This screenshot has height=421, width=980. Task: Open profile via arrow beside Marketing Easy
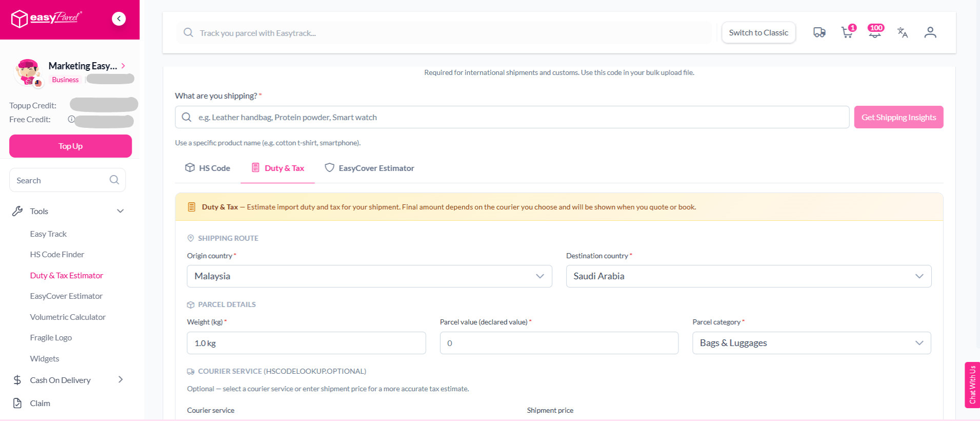(x=123, y=66)
